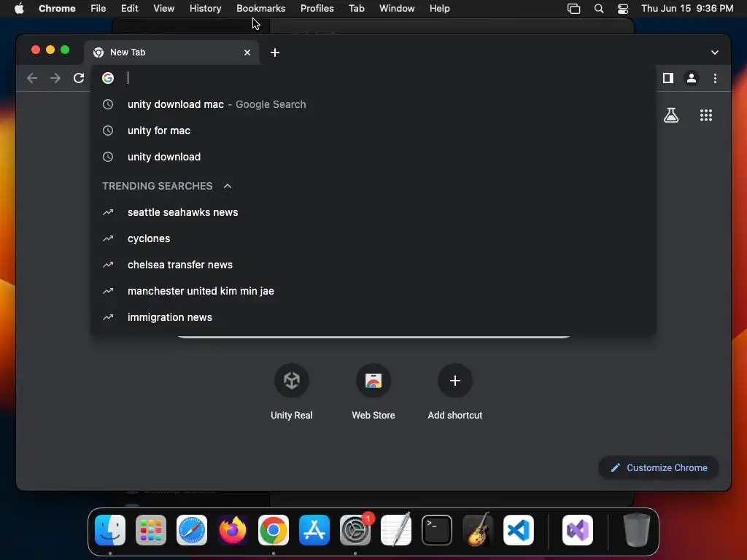Viewport: 747px width, 560px height.
Task: Open the Chrome side panel icon
Action: point(668,78)
